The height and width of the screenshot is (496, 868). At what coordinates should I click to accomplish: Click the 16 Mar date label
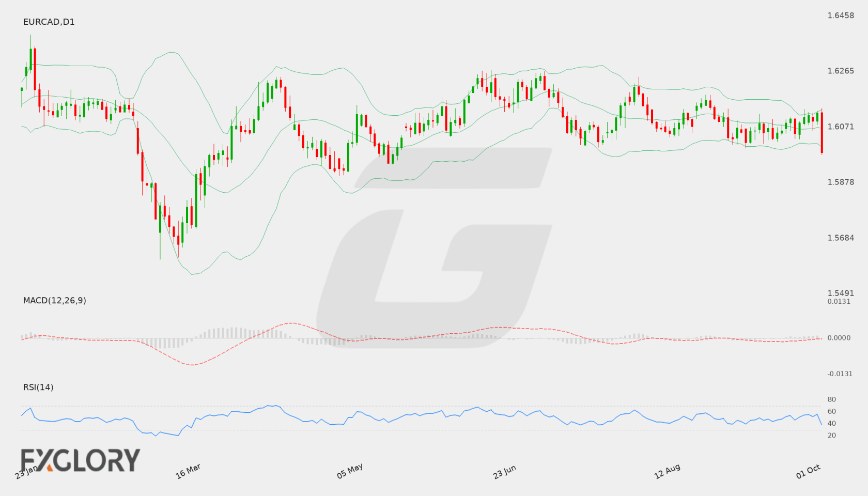(x=188, y=471)
